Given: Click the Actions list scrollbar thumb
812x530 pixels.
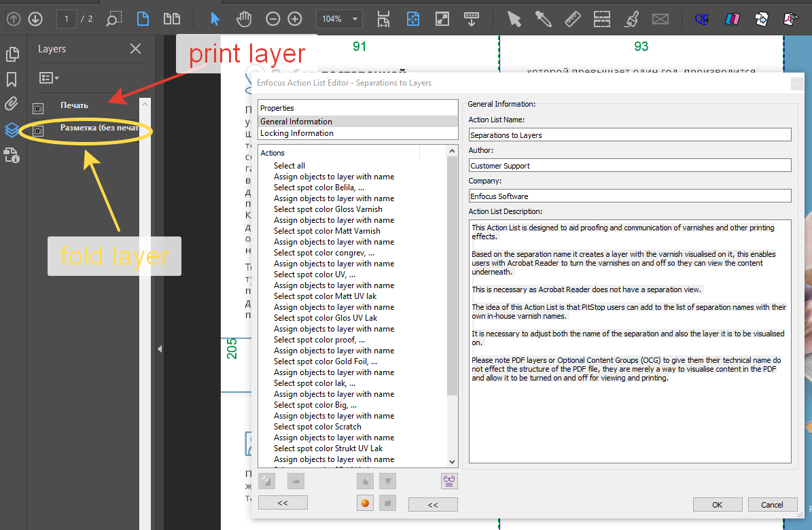Looking at the screenshot, I should click(452, 276).
